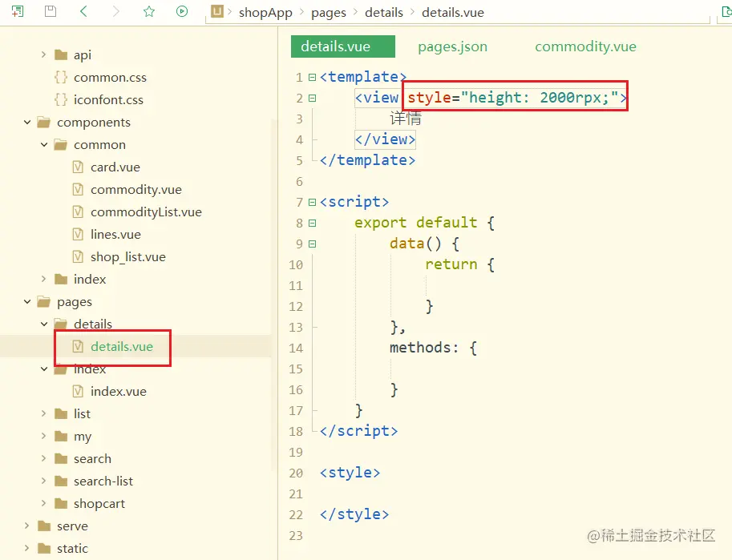Screen dimensions: 732x560
Task: Click the card.vue file icon
Action: 78,167
